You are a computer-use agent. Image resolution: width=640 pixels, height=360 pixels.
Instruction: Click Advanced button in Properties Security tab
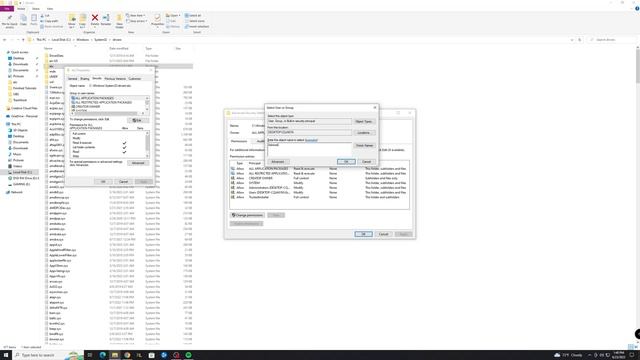coord(138,163)
